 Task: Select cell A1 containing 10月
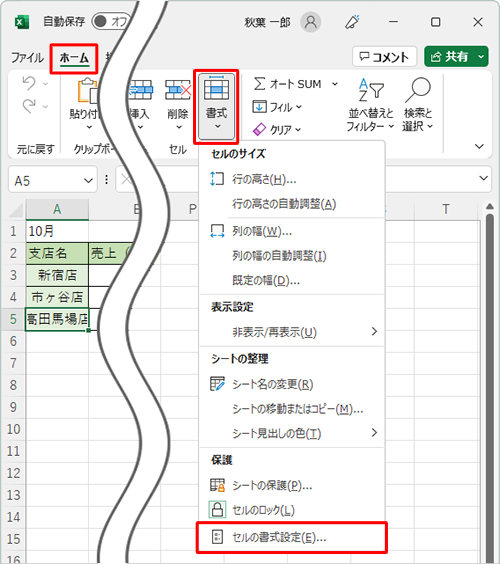click(57, 231)
